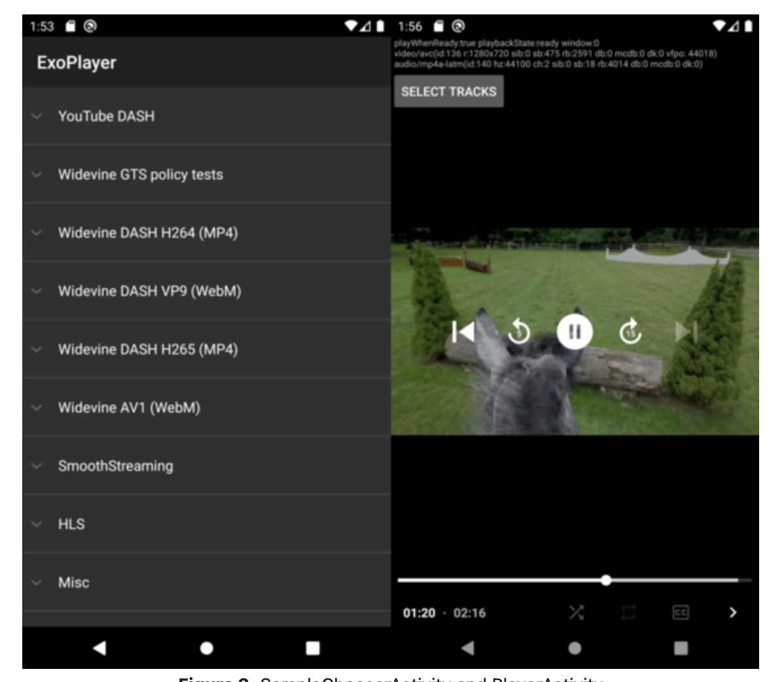The height and width of the screenshot is (682, 784).
Task: Expand Widevine AV1 (WebM) group
Action: (207, 408)
